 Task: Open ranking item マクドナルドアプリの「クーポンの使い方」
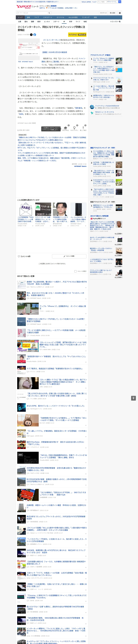click(104, 79)
